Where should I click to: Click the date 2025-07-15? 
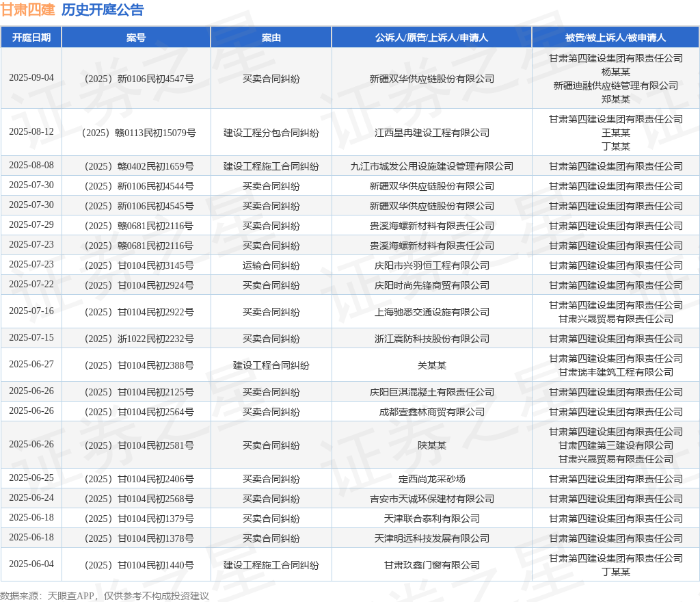point(31,338)
